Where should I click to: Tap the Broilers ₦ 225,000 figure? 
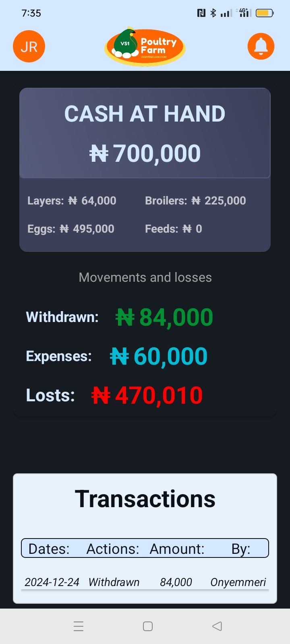195,200
